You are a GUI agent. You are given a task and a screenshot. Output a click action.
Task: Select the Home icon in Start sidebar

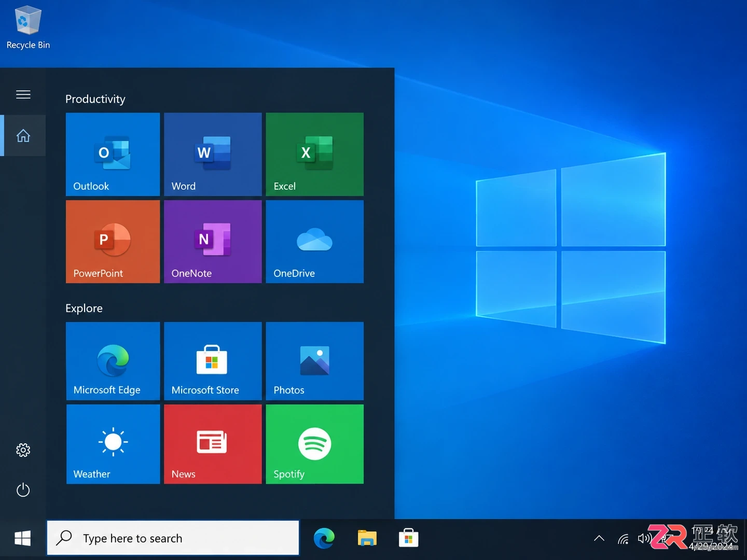point(23,136)
